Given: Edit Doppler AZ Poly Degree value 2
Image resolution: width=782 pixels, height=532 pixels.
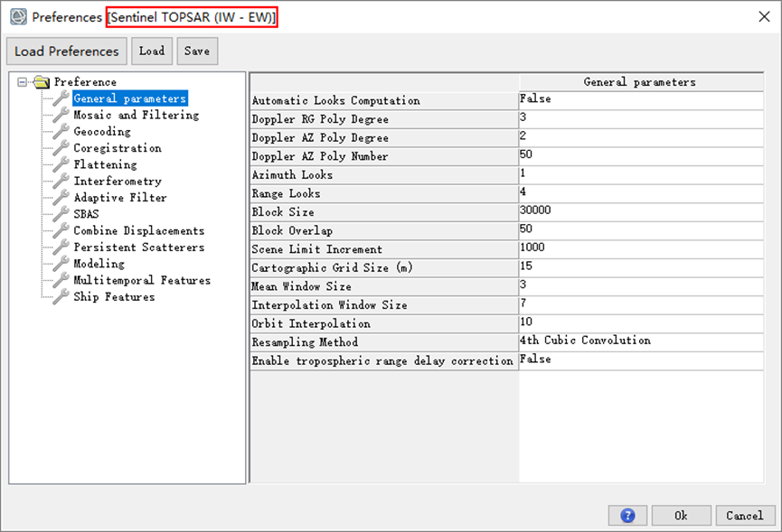Looking at the screenshot, I should [x=641, y=137].
